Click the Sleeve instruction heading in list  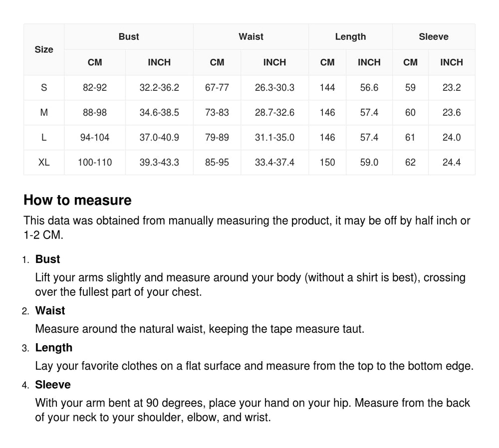53,385
